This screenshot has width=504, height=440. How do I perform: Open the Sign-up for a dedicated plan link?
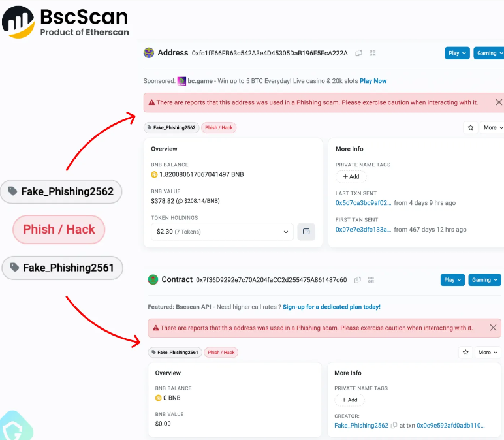pyautogui.click(x=332, y=307)
